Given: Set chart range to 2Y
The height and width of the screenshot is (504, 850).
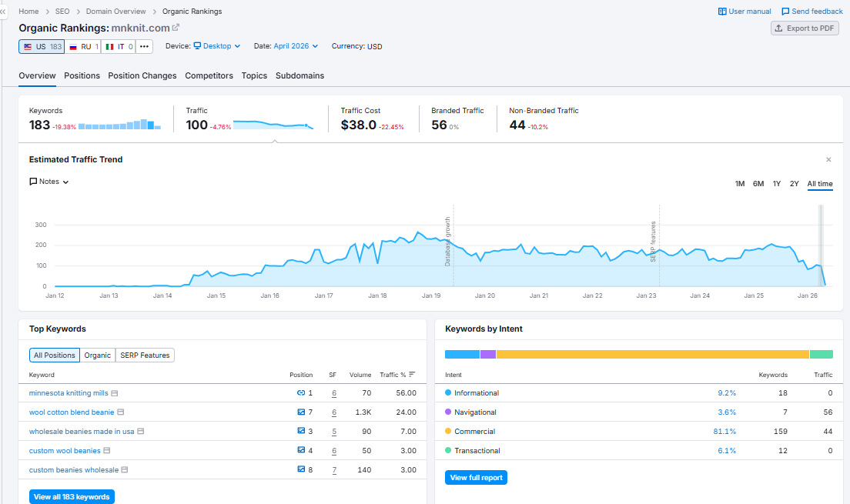Looking at the screenshot, I should [x=794, y=184].
